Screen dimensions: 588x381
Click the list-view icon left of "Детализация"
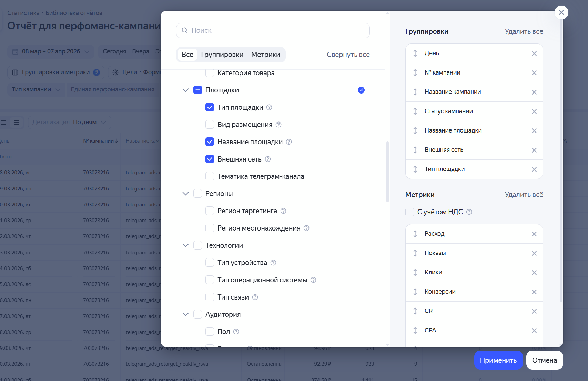(x=16, y=122)
